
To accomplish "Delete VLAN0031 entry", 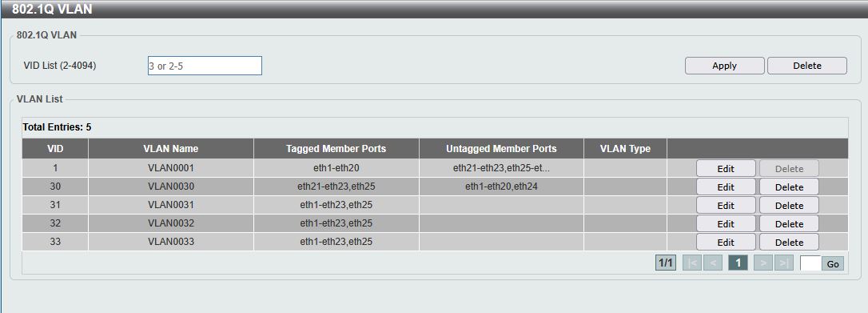I will click(x=790, y=205).
